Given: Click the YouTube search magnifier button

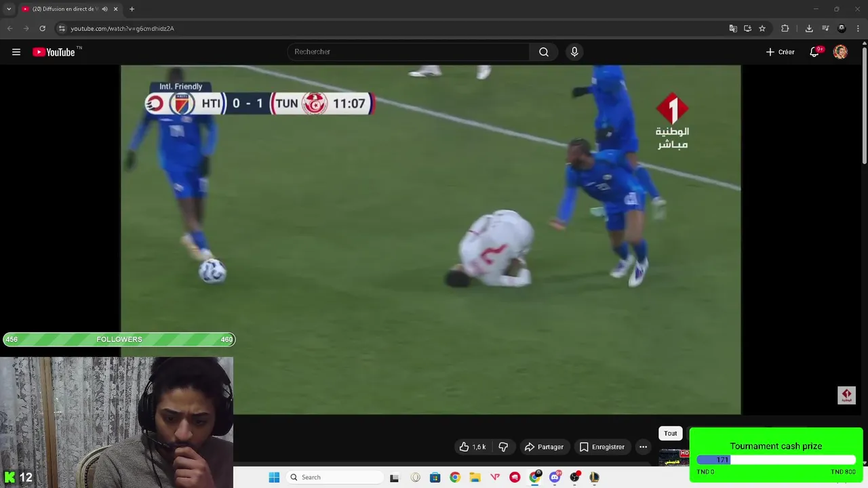Looking at the screenshot, I should (x=544, y=52).
